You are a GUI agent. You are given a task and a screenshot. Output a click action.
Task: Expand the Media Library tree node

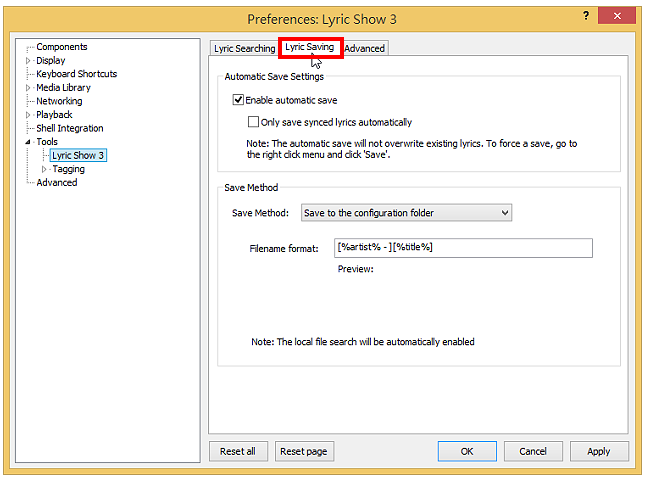[x=28, y=88]
